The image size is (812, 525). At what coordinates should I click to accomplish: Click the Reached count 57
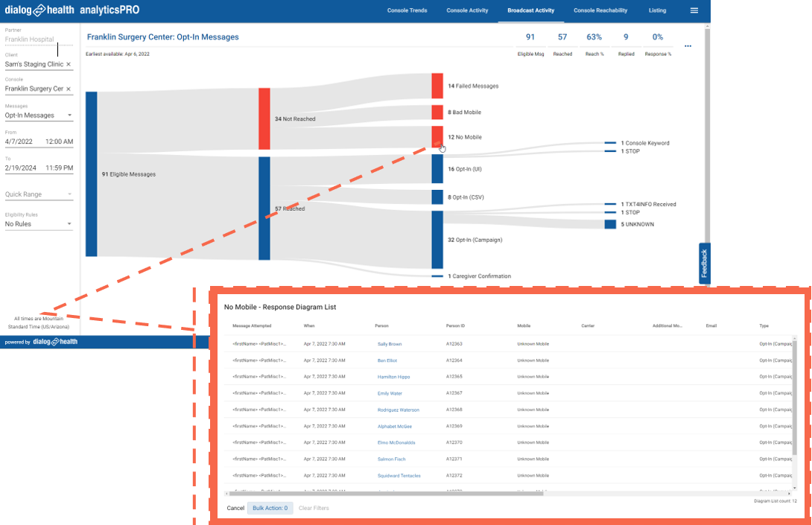(562, 36)
